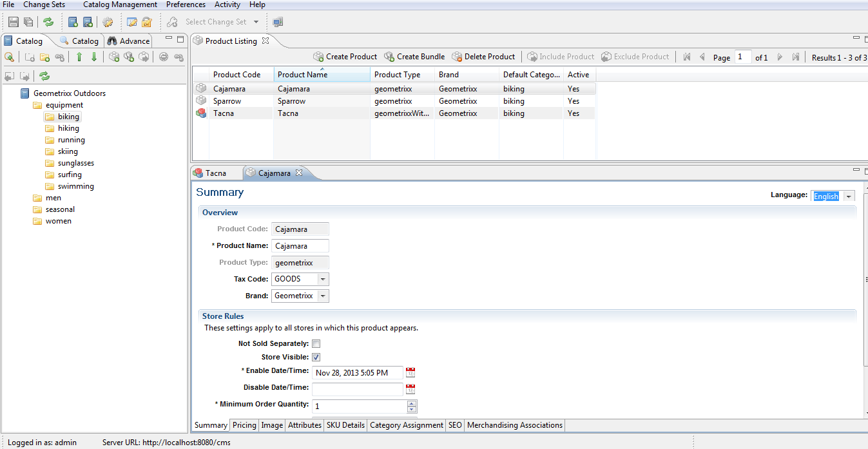This screenshot has height=449, width=868.
Task: Open the Brand dropdown showing Geometrixx
Action: [x=323, y=296]
